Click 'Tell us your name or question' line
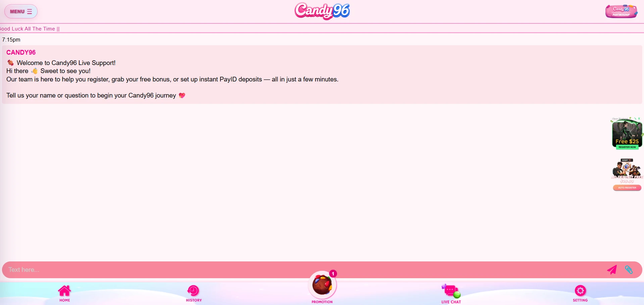 96,96
